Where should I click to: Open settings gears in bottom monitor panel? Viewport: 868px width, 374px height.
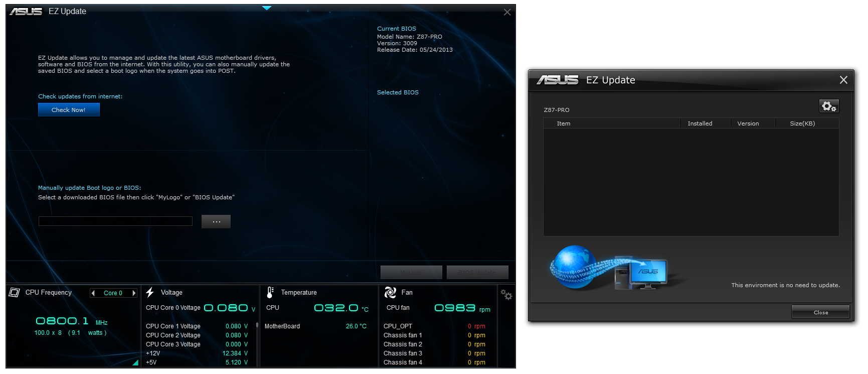click(x=506, y=295)
